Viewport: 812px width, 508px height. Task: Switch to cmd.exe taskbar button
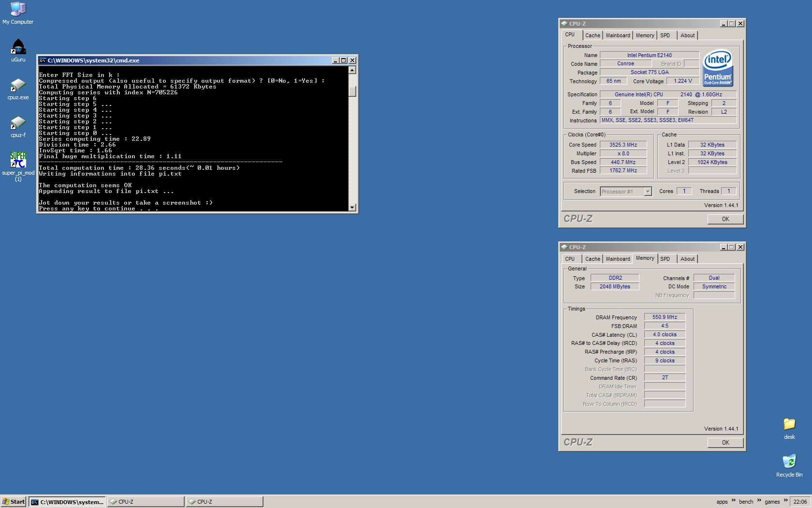coord(67,502)
